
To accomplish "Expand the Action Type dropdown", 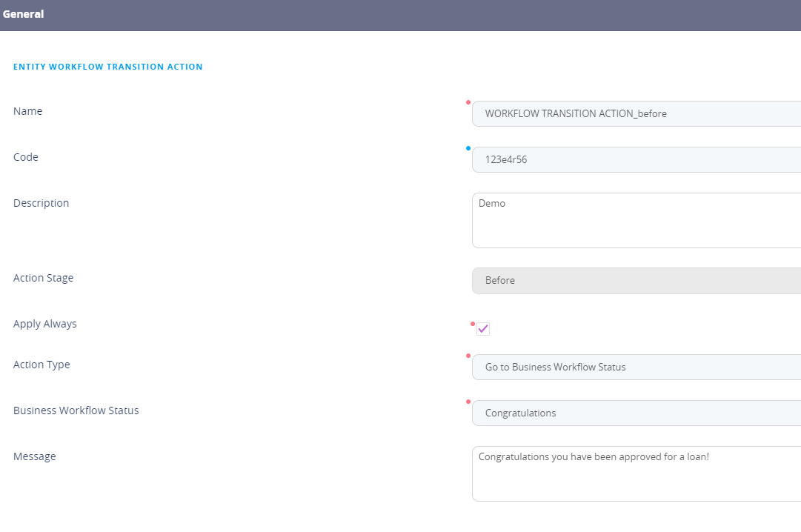I will click(636, 368).
